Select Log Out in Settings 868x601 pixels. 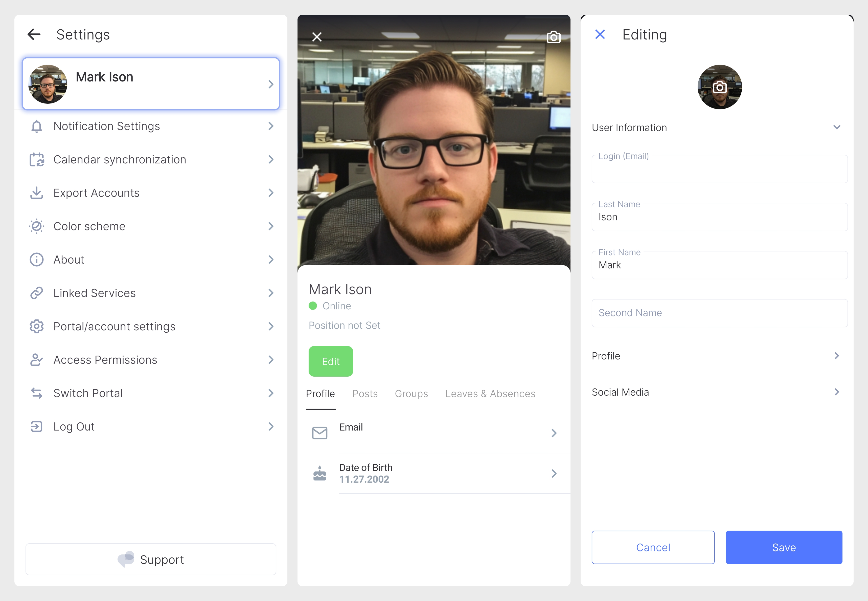(x=151, y=427)
